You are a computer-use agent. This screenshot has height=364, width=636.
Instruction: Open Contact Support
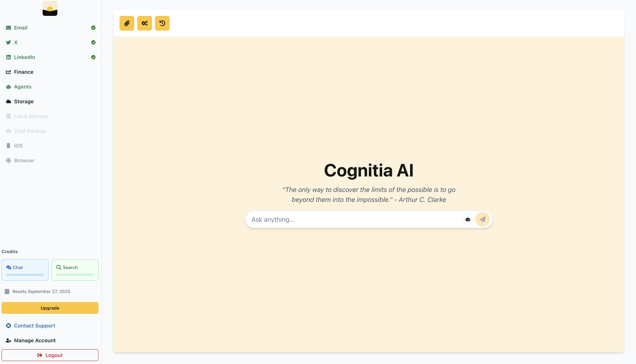coord(34,325)
